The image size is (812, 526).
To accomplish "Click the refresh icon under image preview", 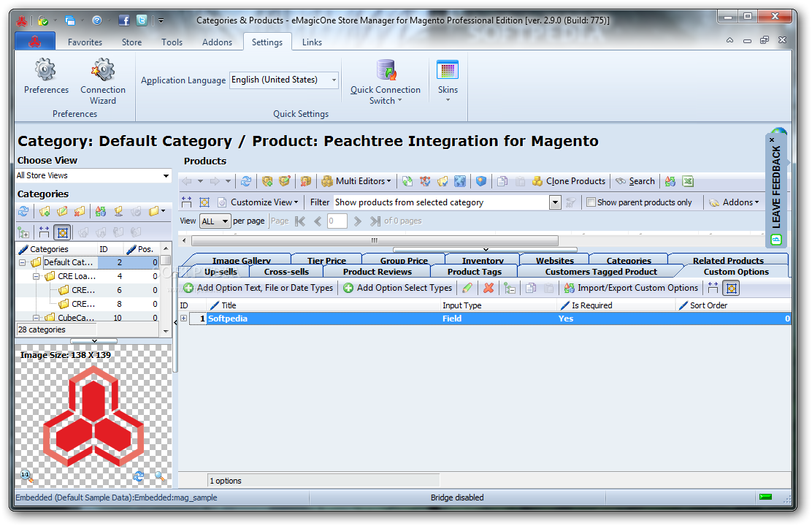I will (138, 476).
